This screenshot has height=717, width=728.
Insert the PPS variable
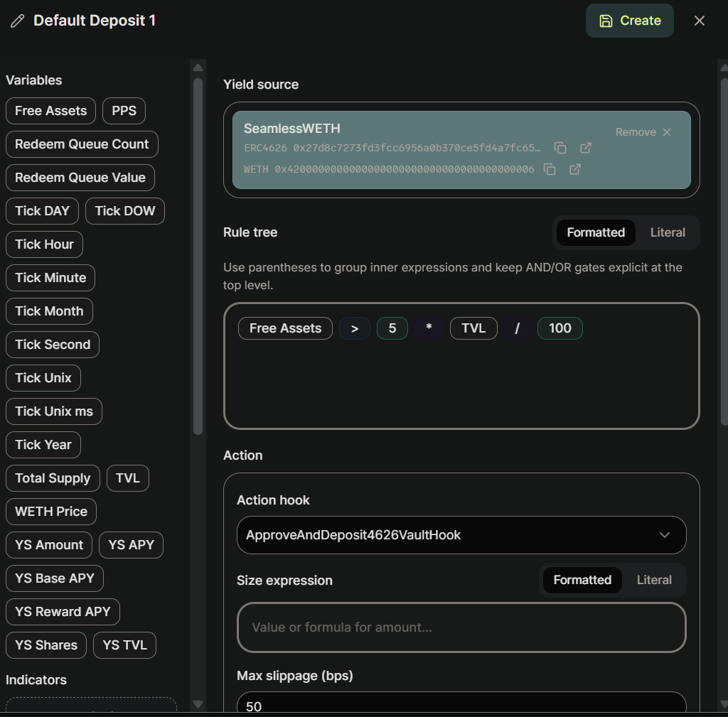coord(124,111)
